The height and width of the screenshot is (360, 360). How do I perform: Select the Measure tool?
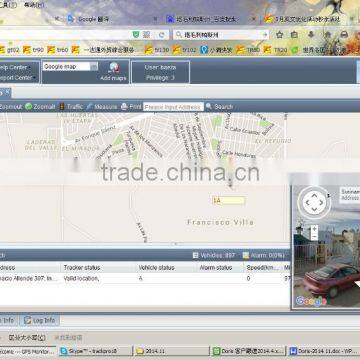[102, 106]
